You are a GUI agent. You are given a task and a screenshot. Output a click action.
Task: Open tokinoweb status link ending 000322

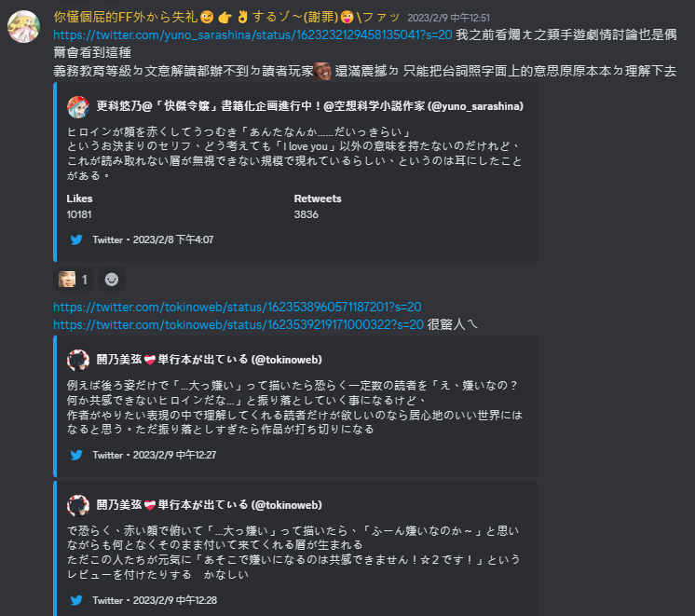238,324
